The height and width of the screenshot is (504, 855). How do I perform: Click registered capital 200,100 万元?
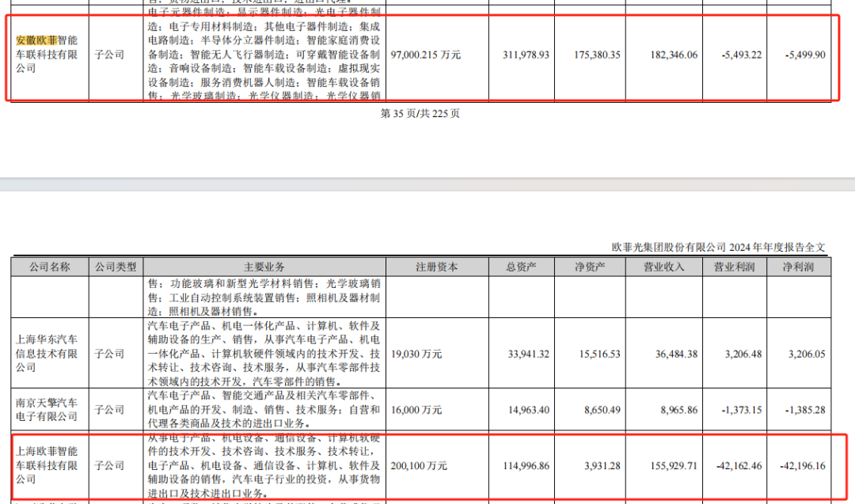419,466
